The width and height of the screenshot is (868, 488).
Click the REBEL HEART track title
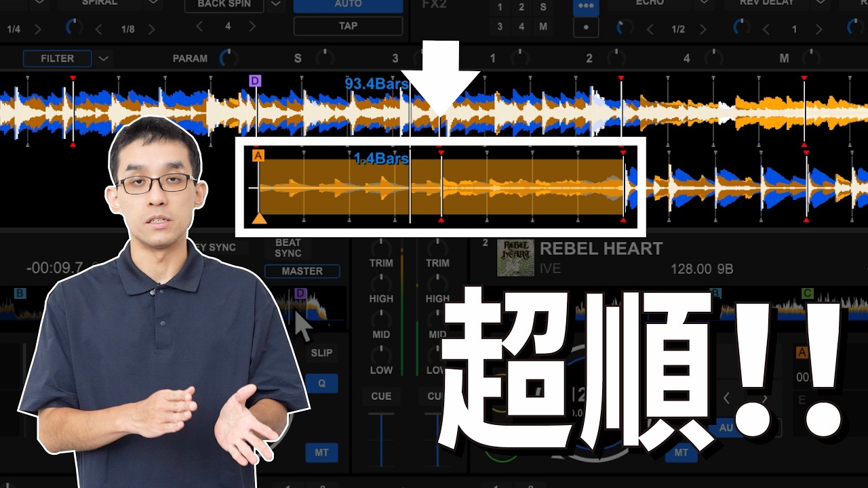coord(601,249)
